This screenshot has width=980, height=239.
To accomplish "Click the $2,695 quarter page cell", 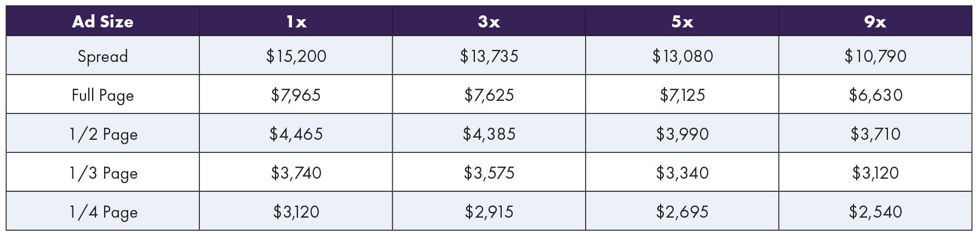I will 682,212.
